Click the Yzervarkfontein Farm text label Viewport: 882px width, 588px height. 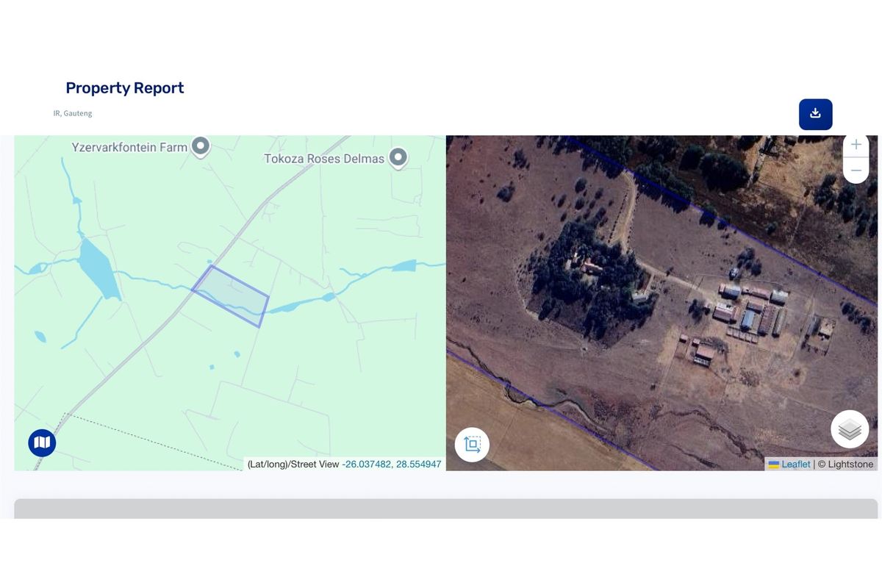tap(129, 148)
